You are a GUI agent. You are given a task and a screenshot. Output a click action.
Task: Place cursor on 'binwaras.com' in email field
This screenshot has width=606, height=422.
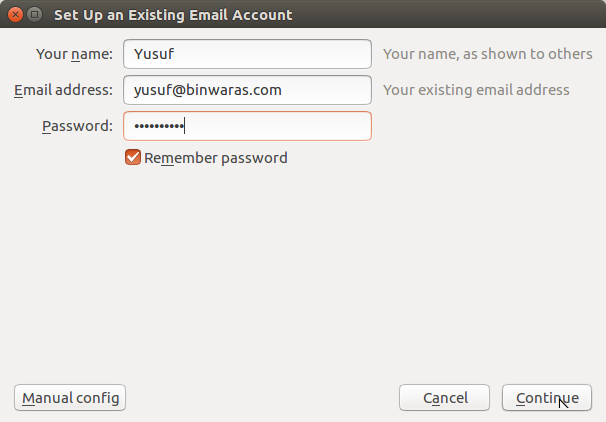coord(234,90)
